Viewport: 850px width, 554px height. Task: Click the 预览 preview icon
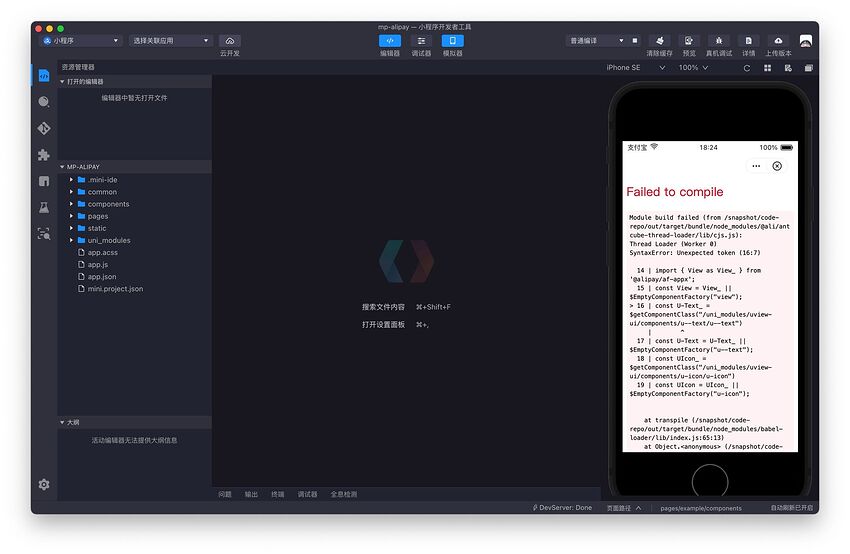pyautogui.click(x=688, y=41)
